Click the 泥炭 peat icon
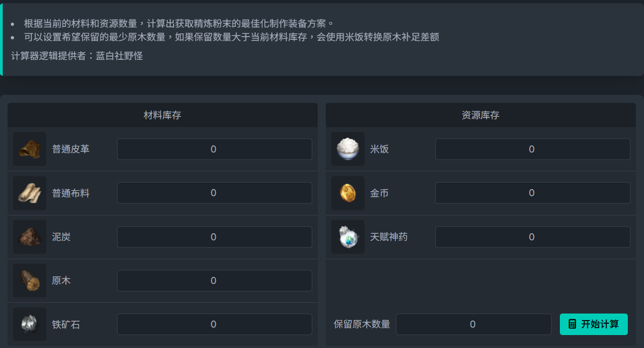 click(x=30, y=237)
